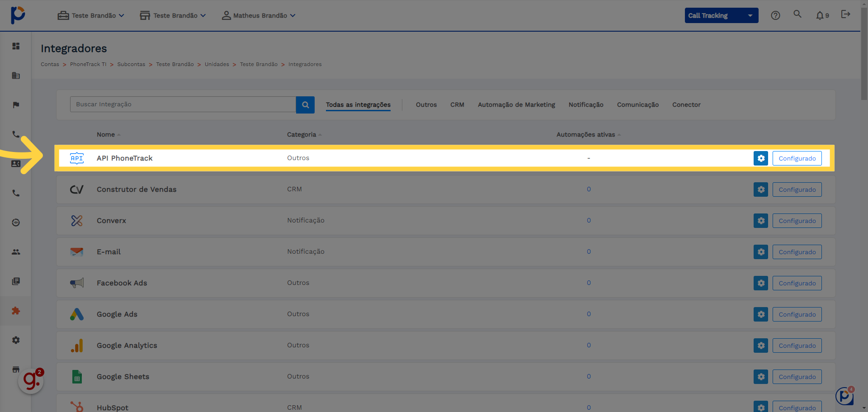This screenshot has height=412, width=868.
Task: Open gear settings for Facebook Ads
Action: click(x=761, y=283)
